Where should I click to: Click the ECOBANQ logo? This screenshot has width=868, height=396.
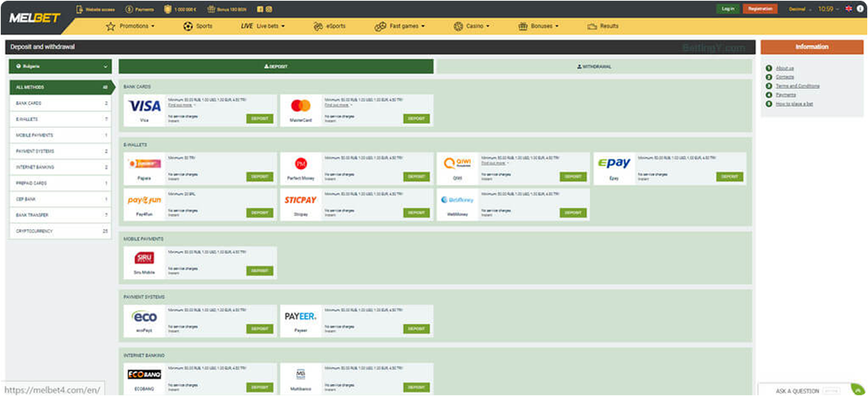pos(144,375)
